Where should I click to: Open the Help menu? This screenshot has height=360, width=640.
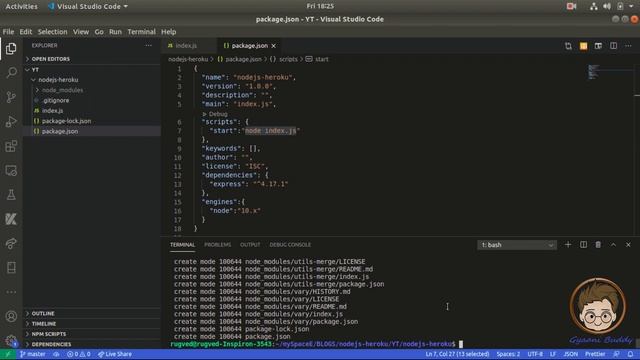click(x=168, y=31)
